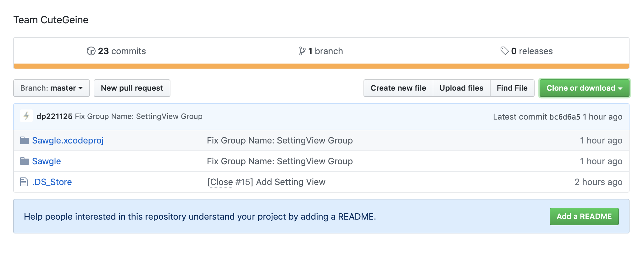Click the commits history clock icon

pos(91,51)
